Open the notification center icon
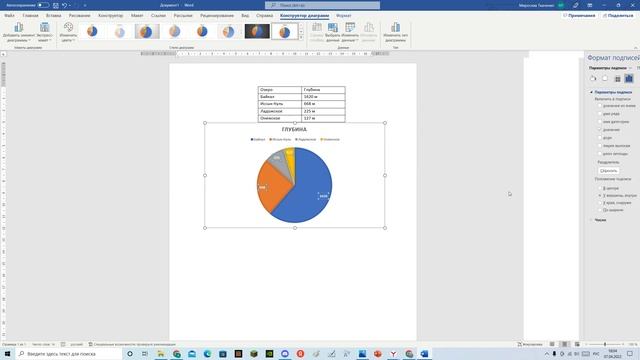 click(630, 353)
